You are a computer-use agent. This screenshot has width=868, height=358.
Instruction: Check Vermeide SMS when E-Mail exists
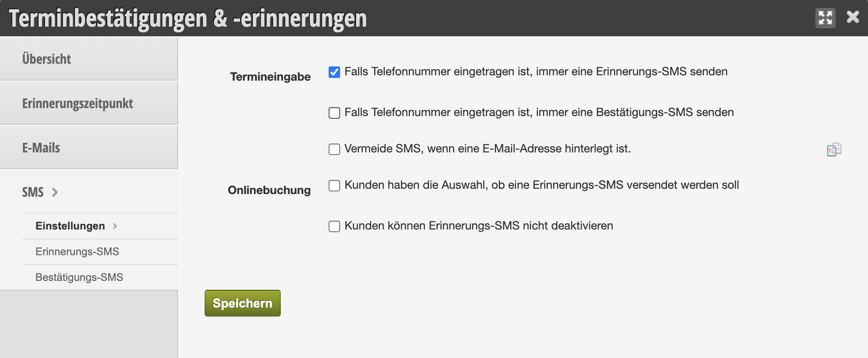pyautogui.click(x=334, y=149)
